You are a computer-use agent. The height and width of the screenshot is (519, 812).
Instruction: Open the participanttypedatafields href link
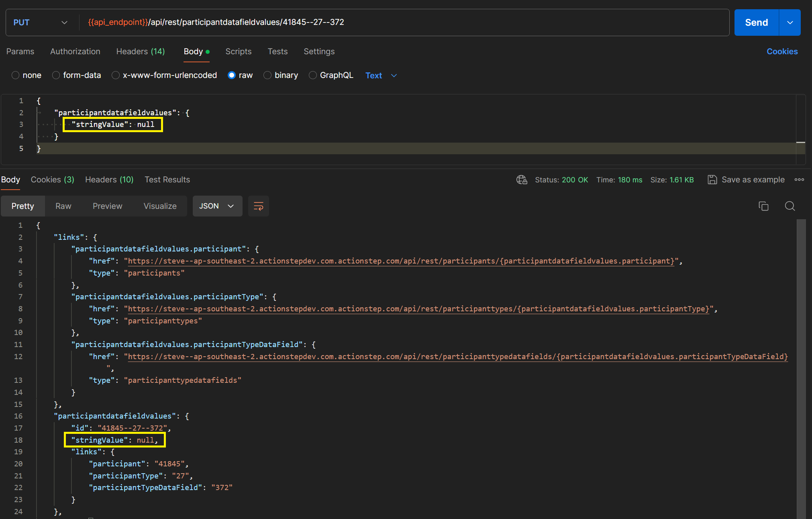(x=458, y=357)
